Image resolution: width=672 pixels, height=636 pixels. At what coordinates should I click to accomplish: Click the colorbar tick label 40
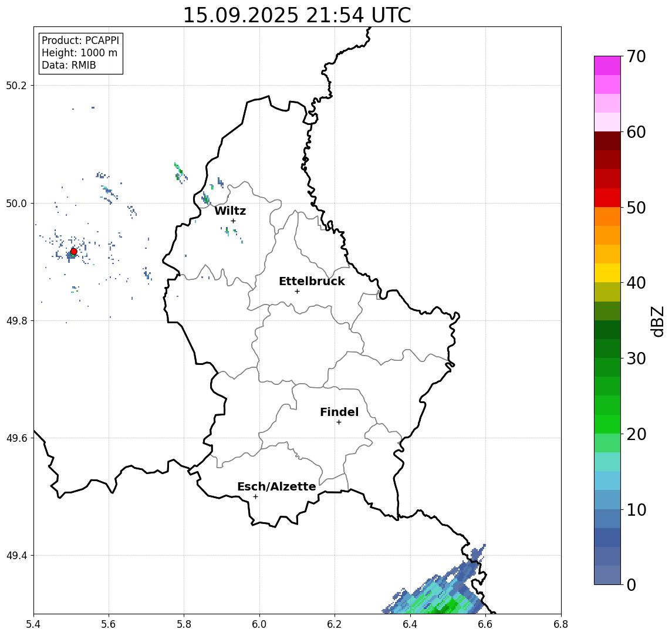point(636,283)
